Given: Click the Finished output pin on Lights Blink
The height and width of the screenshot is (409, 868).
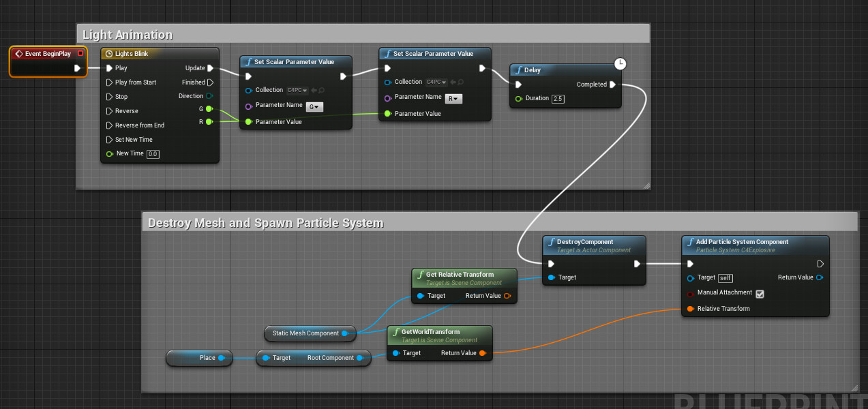Looking at the screenshot, I should pos(211,82).
